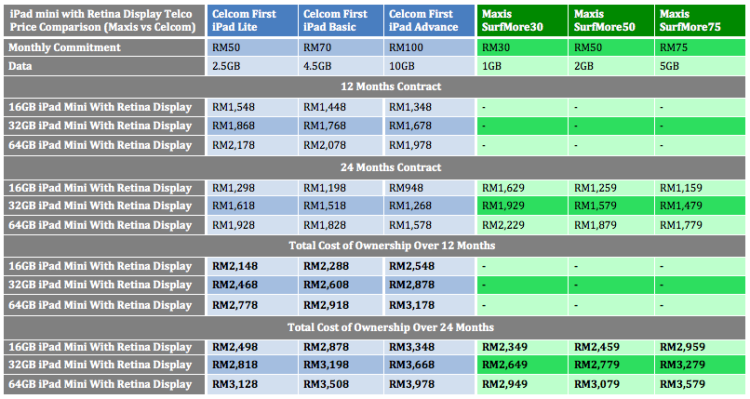Select the Data row label
The height and width of the screenshot is (399, 750).
click(x=104, y=66)
